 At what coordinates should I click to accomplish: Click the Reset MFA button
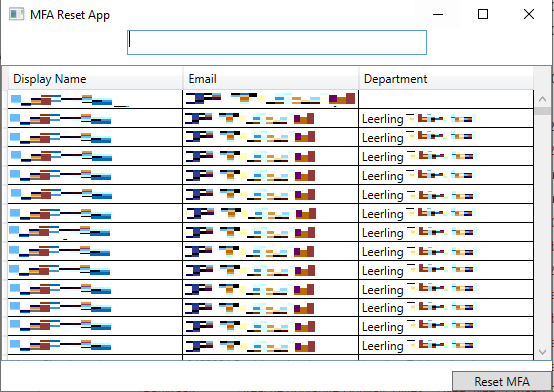(x=502, y=381)
